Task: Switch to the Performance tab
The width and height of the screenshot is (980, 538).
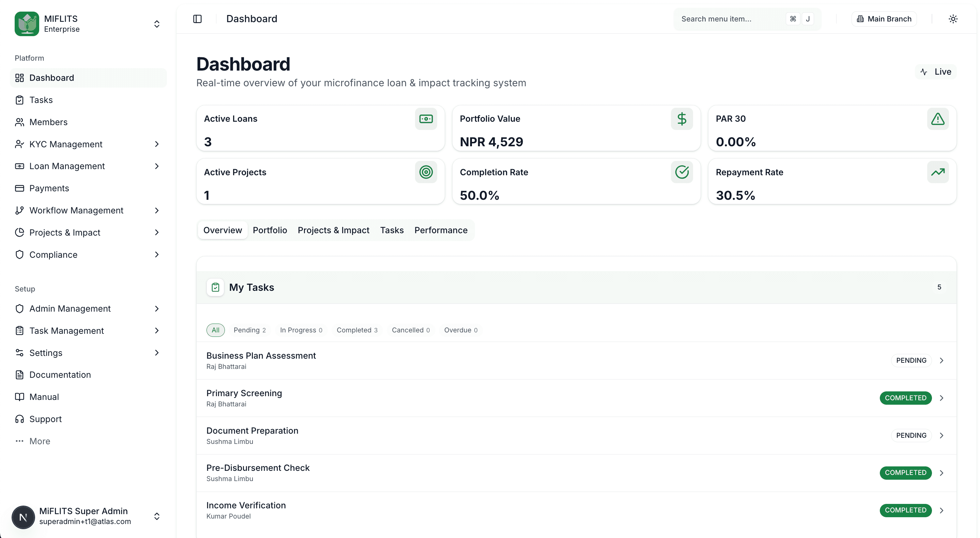Action: coord(441,230)
